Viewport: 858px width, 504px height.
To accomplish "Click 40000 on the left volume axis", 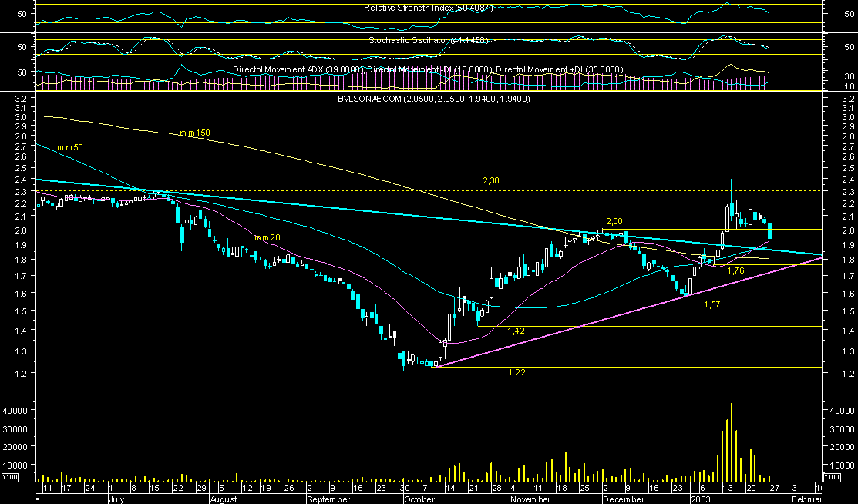I will (x=17, y=411).
